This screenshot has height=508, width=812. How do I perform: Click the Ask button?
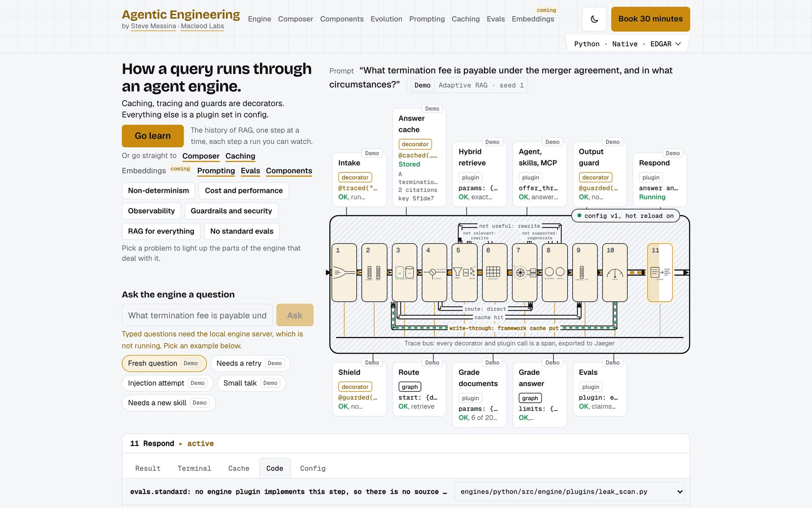(x=295, y=315)
